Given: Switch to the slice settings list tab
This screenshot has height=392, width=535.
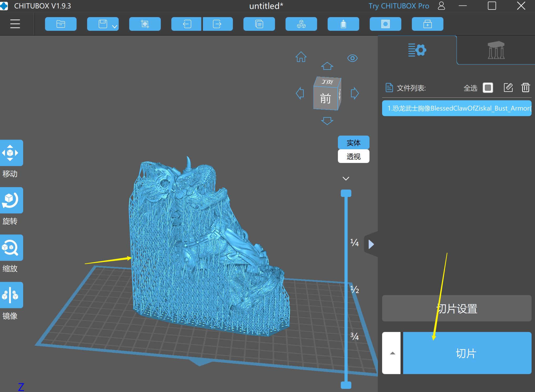Looking at the screenshot, I should tap(417, 50).
